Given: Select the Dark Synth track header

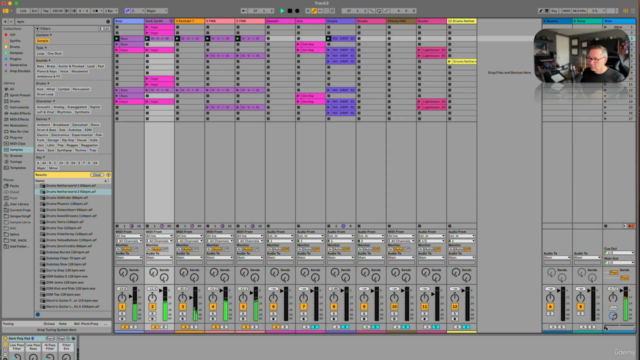Looking at the screenshot, I should coord(159,21).
